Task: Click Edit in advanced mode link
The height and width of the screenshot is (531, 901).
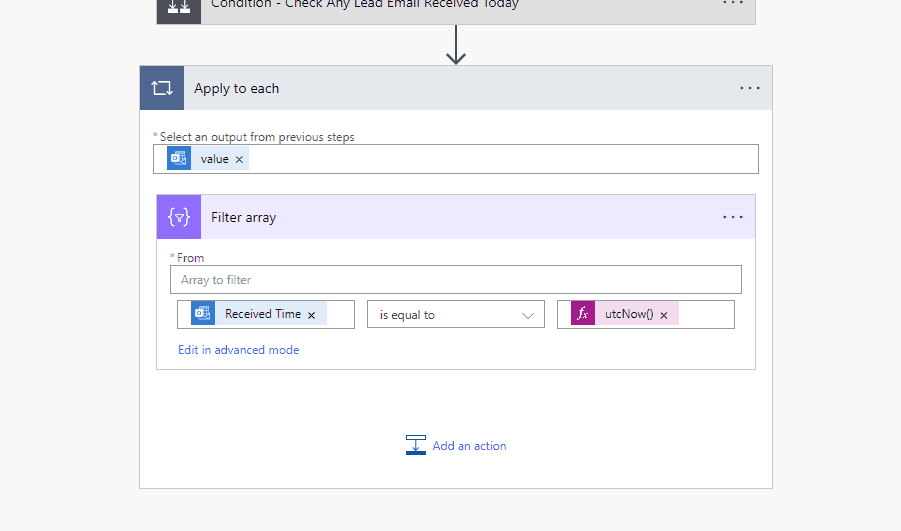Action: 239,350
